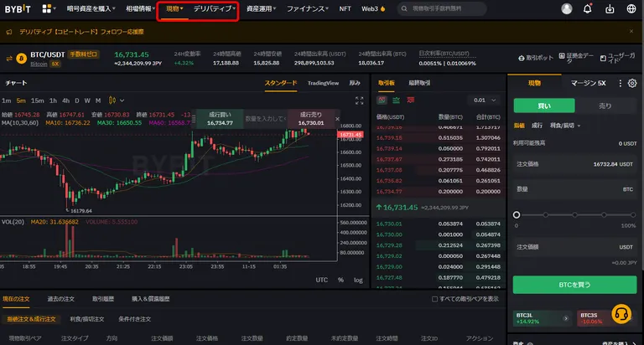Click market sell 16,730.01 button
The height and width of the screenshot is (345, 644).
[311, 119]
